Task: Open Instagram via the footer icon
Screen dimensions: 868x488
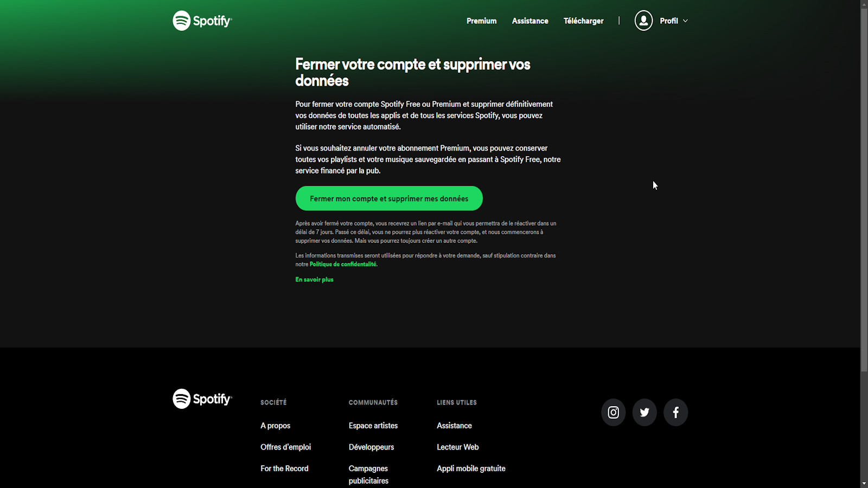Action: pyautogui.click(x=613, y=412)
